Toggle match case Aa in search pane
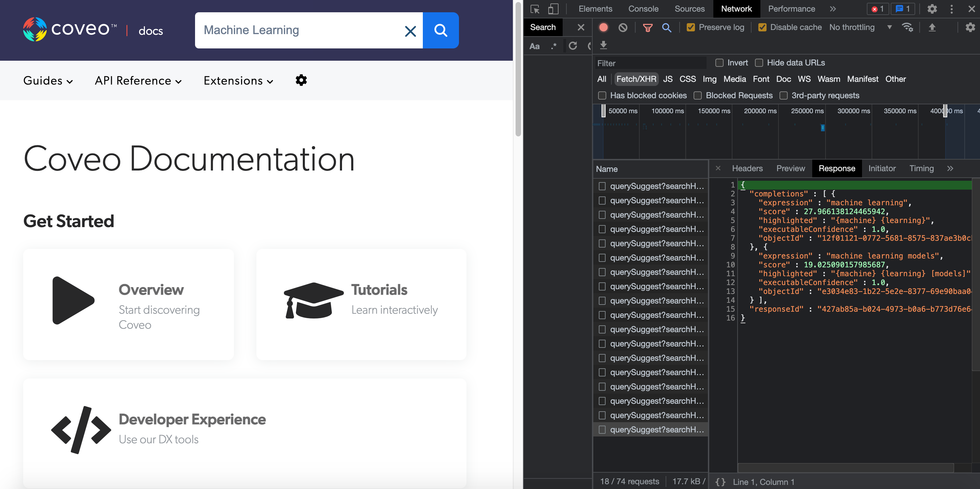 (x=535, y=46)
